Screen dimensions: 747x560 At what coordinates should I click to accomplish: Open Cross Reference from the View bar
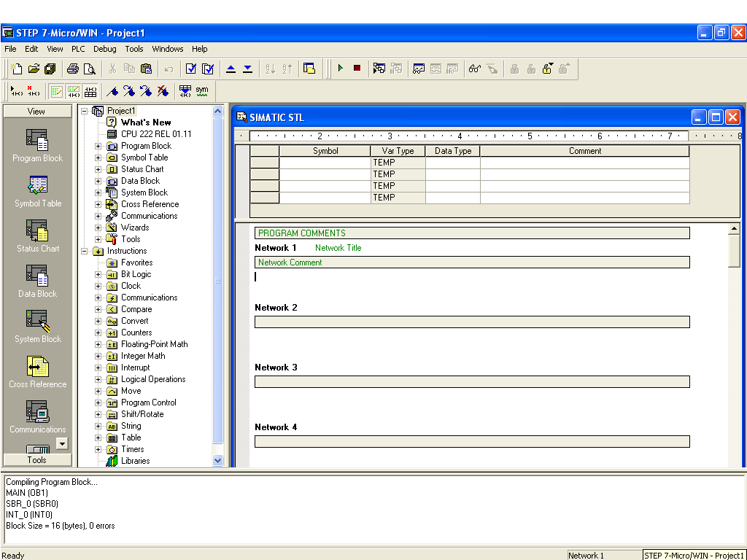tap(37, 372)
